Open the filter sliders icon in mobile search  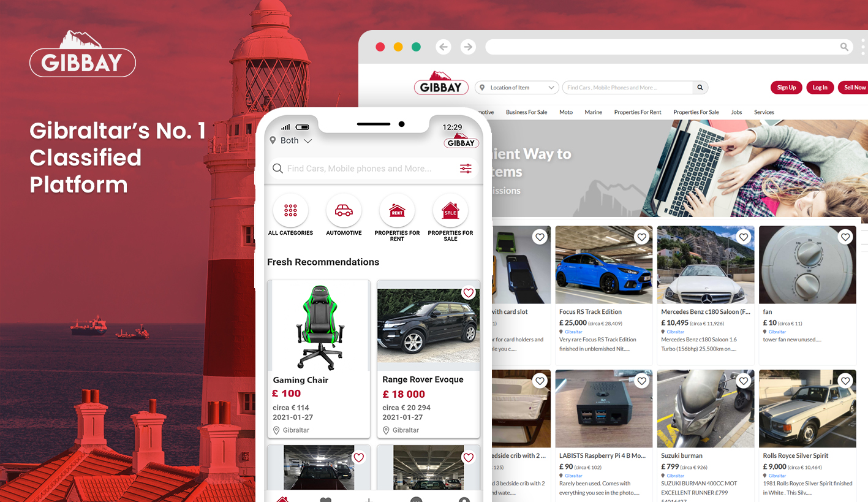tap(466, 169)
